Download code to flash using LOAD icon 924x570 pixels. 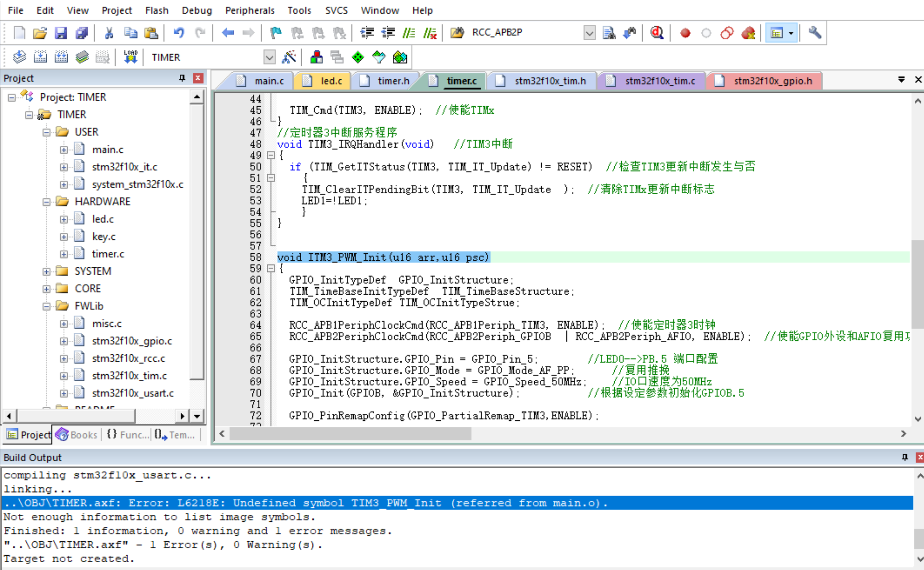(130, 56)
